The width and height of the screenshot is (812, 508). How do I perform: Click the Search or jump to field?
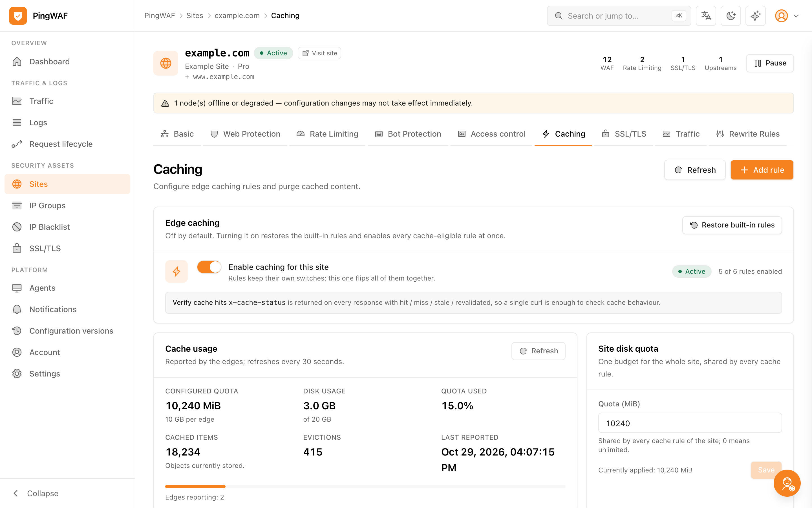(x=619, y=16)
